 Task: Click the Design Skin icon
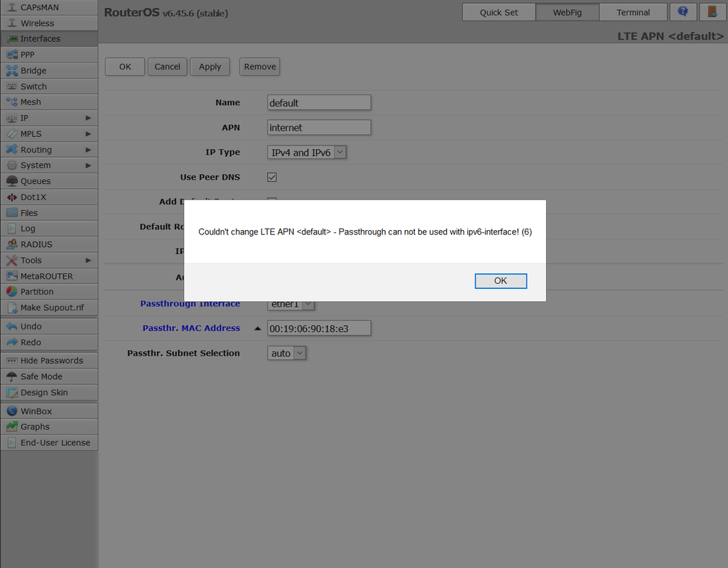(12, 393)
